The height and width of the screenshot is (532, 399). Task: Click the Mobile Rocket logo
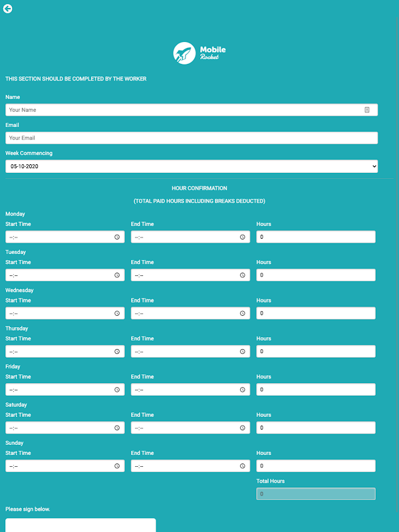(x=199, y=53)
